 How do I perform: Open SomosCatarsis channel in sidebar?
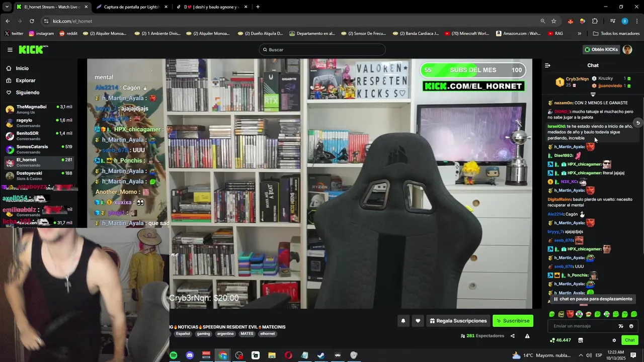[39, 149]
